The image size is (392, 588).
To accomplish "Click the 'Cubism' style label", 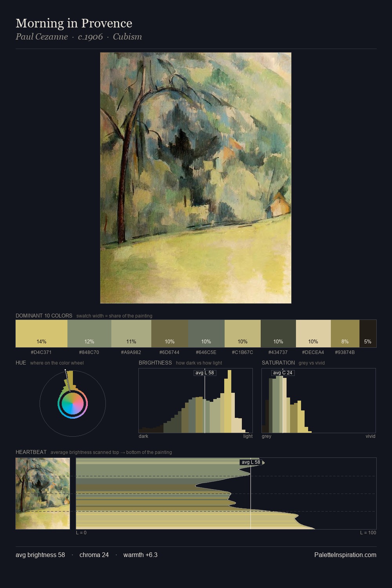I will click(x=127, y=37).
